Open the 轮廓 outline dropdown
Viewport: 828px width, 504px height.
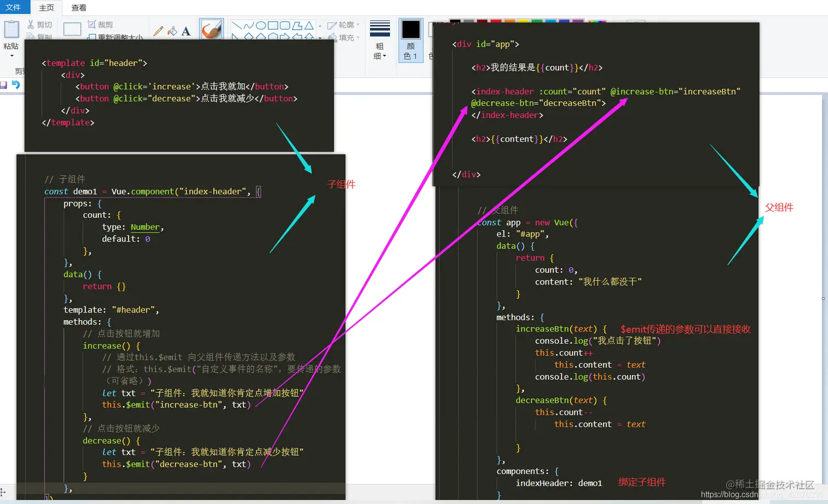click(x=343, y=25)
